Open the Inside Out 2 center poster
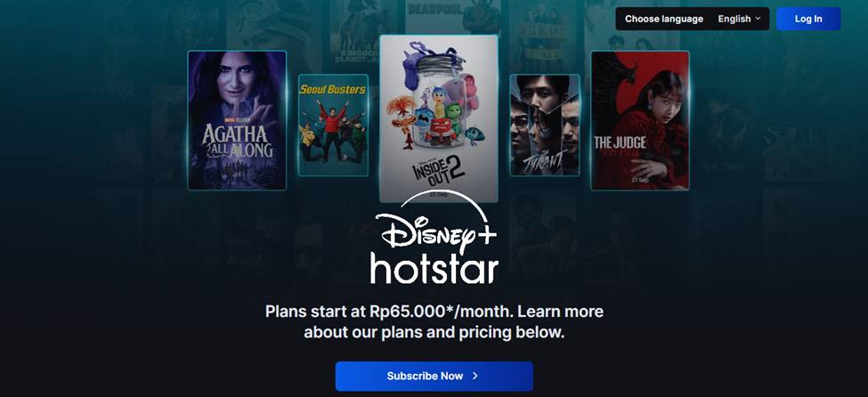Image resolution: width=868 pixels, height=397 pixels. (x=438, y=118)
